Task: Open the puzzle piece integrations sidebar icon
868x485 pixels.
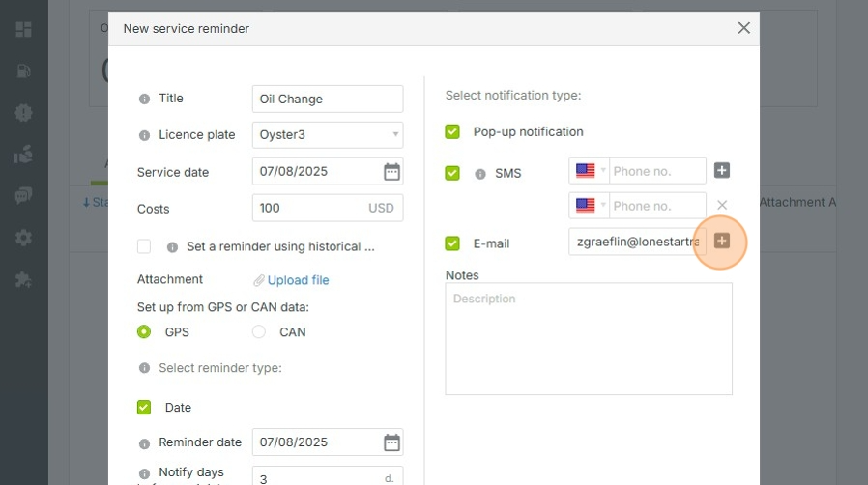Action: pyautogui.click(x=23, y=279)
